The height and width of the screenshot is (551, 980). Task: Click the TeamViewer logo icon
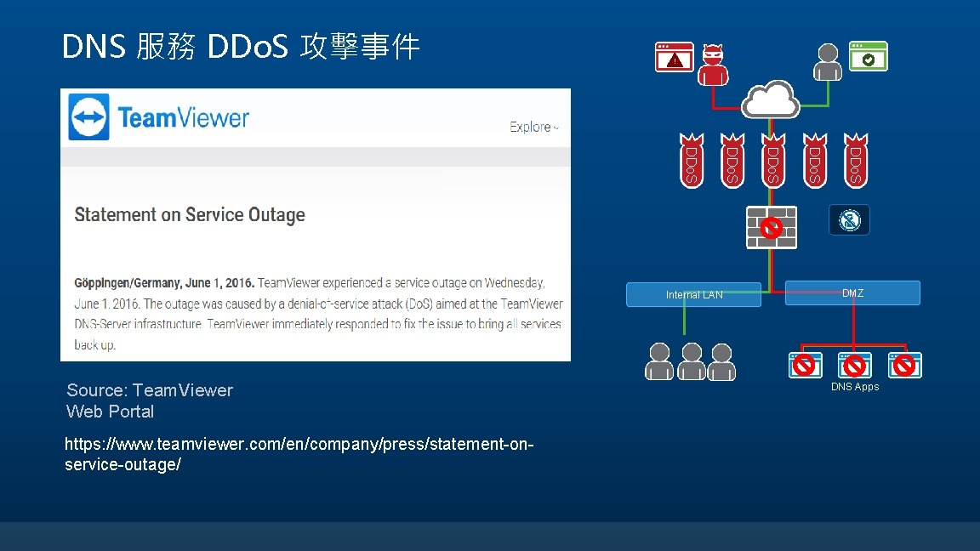point(88,116)
